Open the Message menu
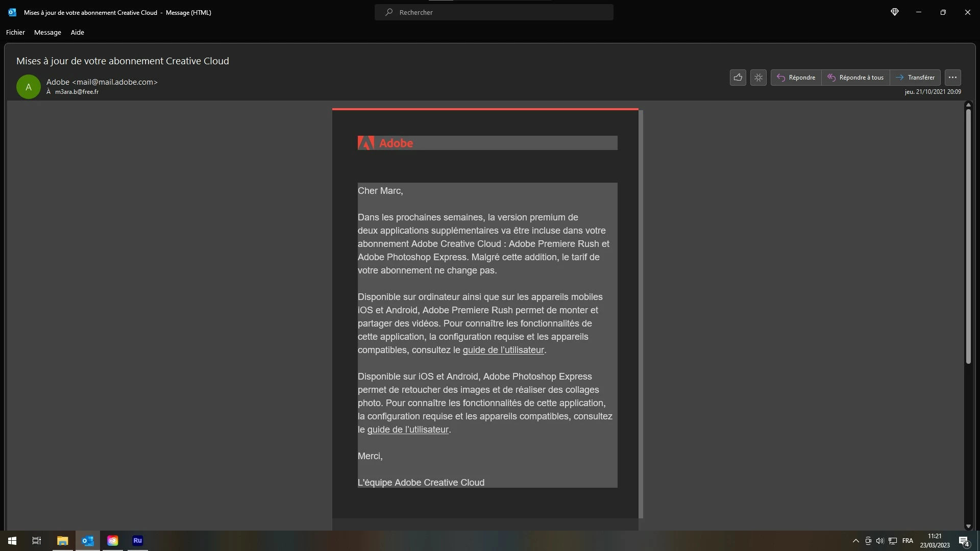 pos(47,32)
